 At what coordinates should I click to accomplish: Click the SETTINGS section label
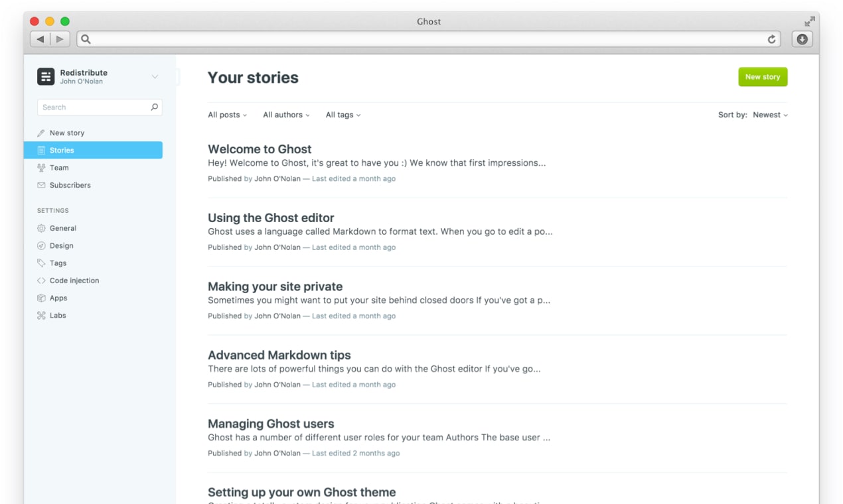(53, 211)
